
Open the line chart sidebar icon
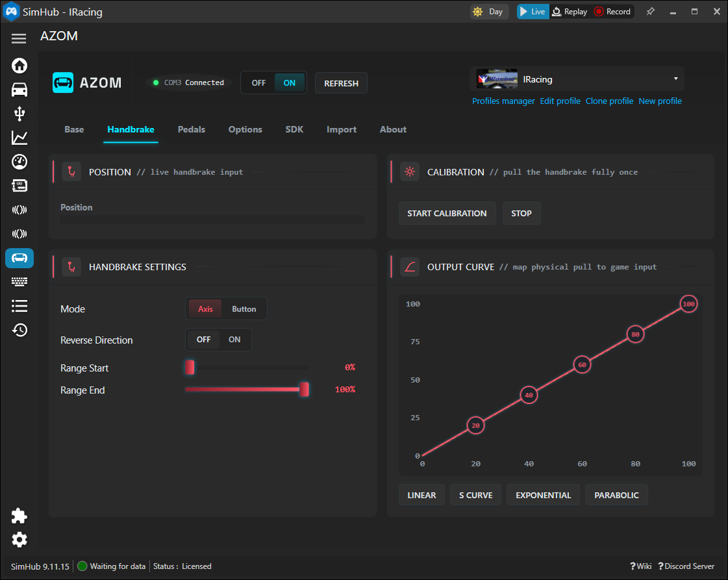coord(19,138)
